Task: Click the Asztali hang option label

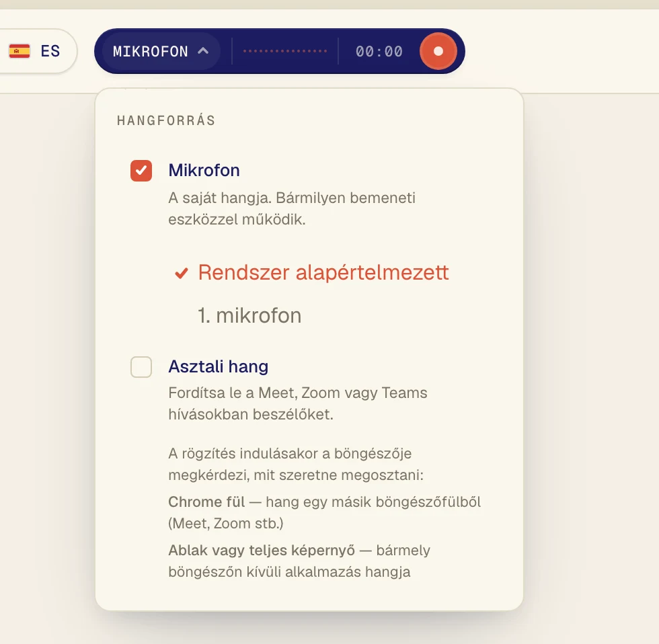Action: point(218,366)
